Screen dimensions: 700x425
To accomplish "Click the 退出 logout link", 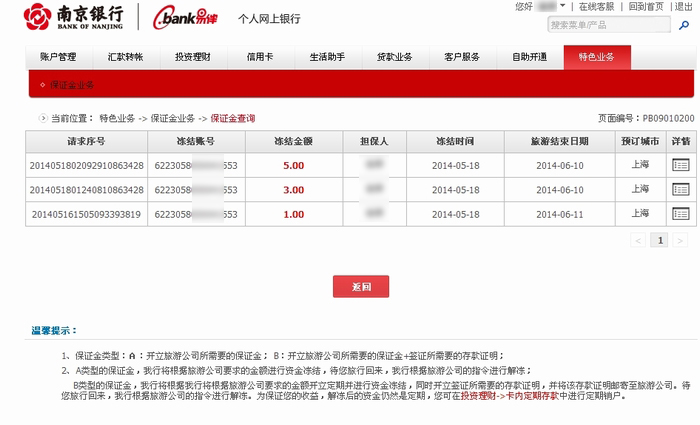I will coord(685,7).
